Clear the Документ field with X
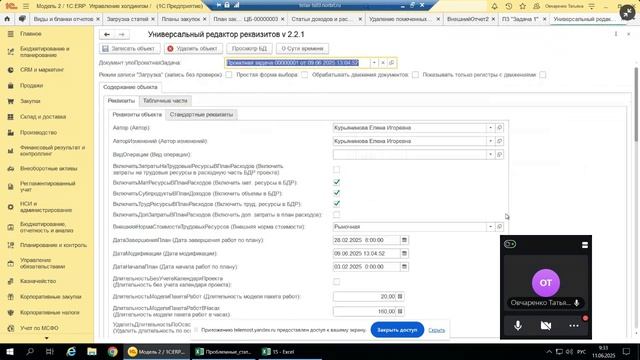Screen dimensions: 640x360 (383, 63)
